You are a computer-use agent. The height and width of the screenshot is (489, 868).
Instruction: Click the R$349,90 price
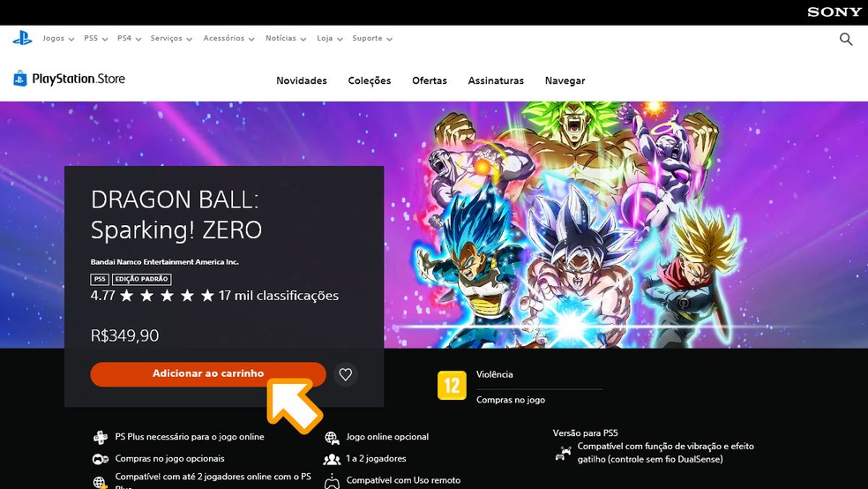124,335
